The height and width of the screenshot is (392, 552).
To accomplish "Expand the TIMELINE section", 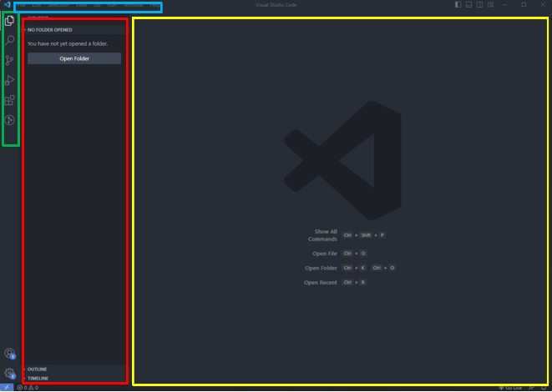I will click(74, 379).
